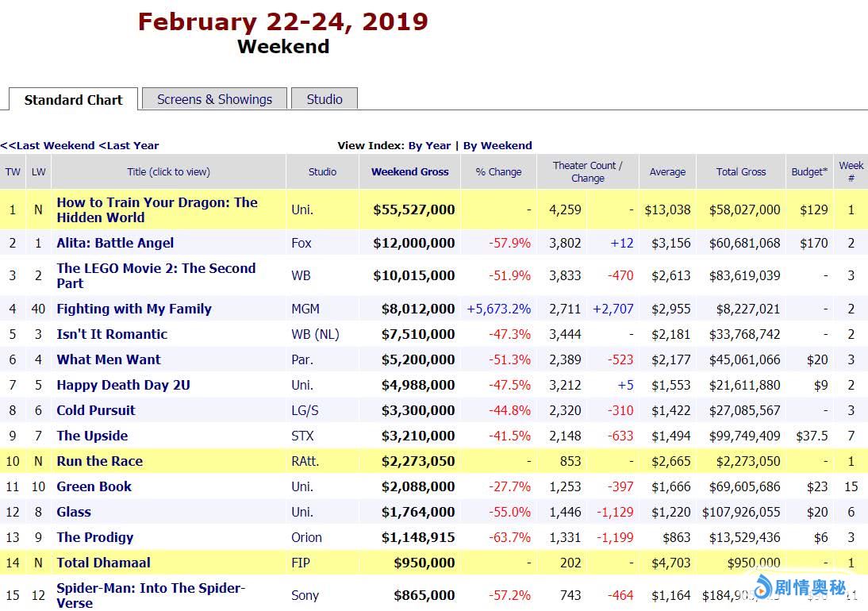The image size is (868, 611).
Task: Click the Weekend Gross column header
Action: (x=409, y=171)
